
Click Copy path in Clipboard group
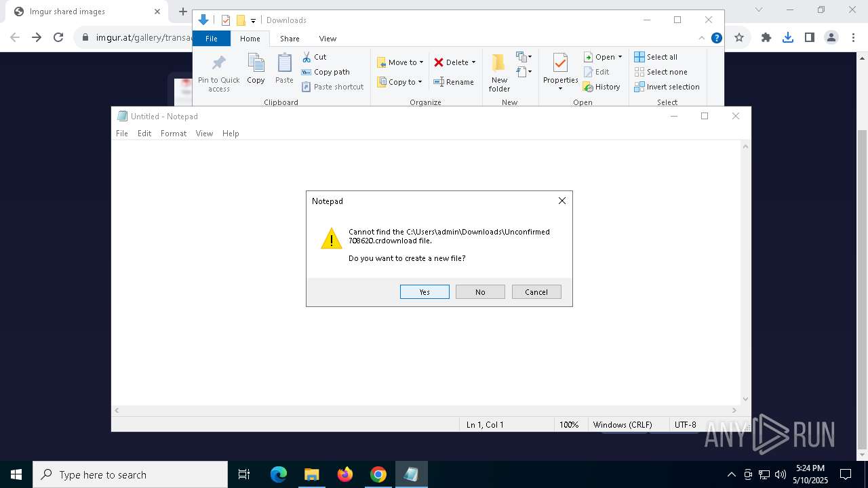coord(325,72)
